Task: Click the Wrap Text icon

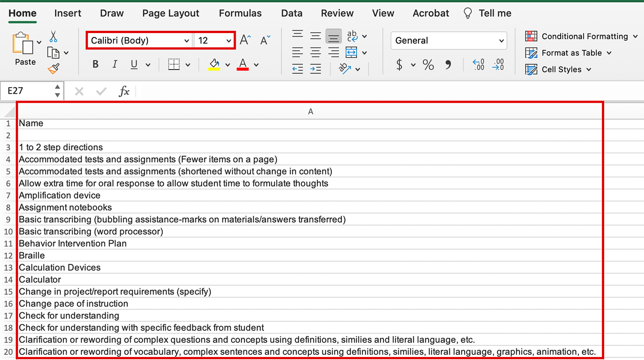Action: click(x=352, y=36)
